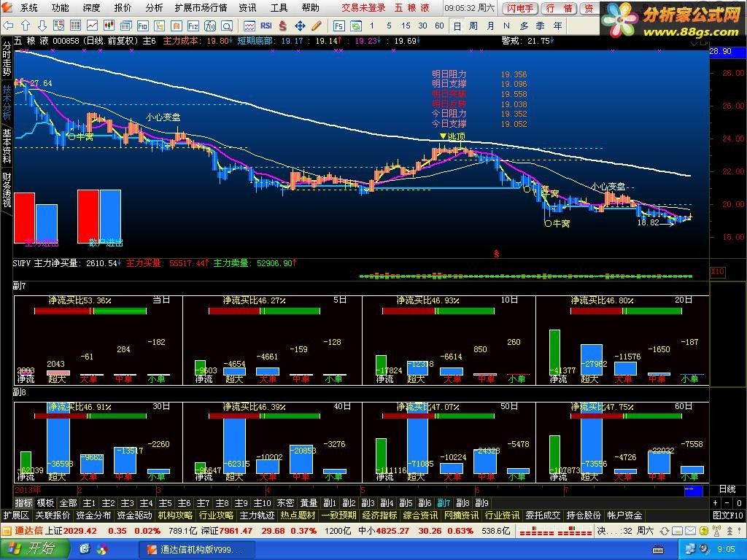Open the multi-window layout icon
747x560 pixels.
[x=125, y=26]
